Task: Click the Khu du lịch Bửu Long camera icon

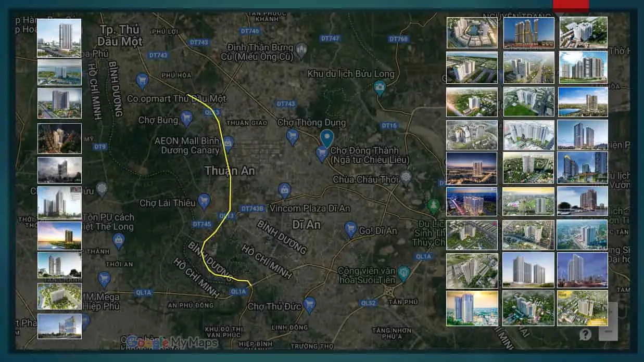Action: (x=380, y=87)
